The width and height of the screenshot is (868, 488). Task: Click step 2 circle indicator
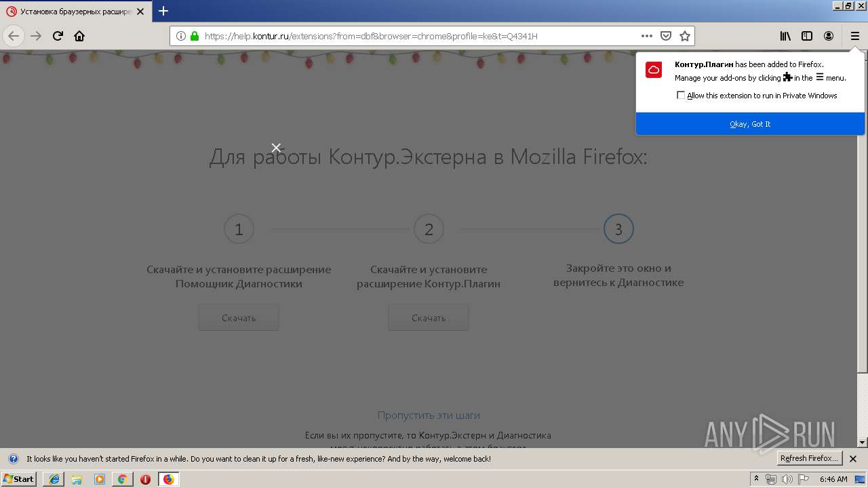(x=429, y=229)
